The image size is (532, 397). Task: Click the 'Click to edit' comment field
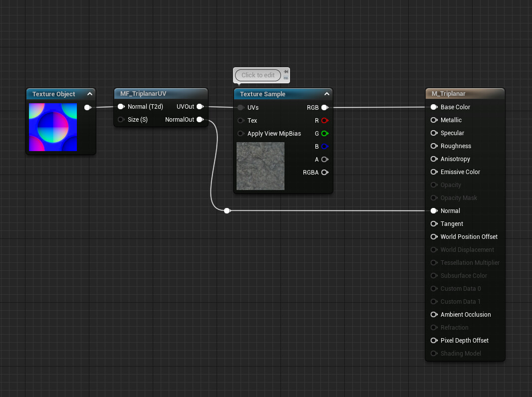[259, 75]
